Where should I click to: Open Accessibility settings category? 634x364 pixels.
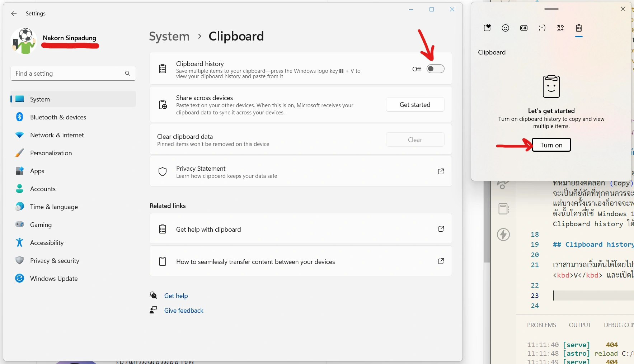pos(73,243)
